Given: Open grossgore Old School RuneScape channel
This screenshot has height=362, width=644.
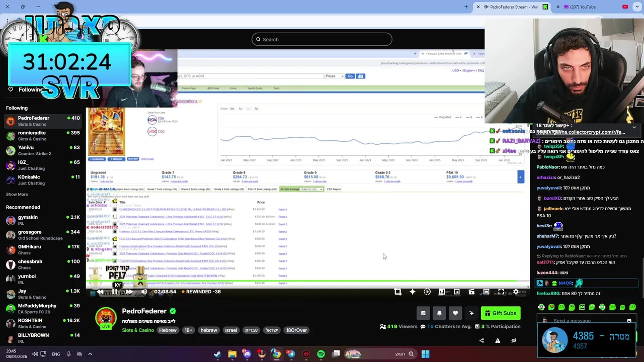Looking at the screenshot, I should (x=43, y=235).
